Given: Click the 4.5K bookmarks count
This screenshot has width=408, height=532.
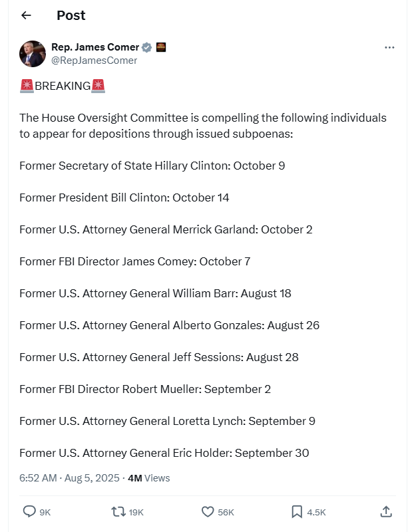Looking at the screenshot, I should pyautogui.click(x=316, y=512).
